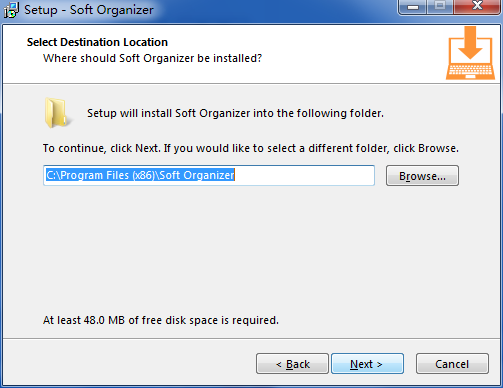
Task: Click the 'Where should Soft Organizer be installed?' text
Action: point(152,58)
